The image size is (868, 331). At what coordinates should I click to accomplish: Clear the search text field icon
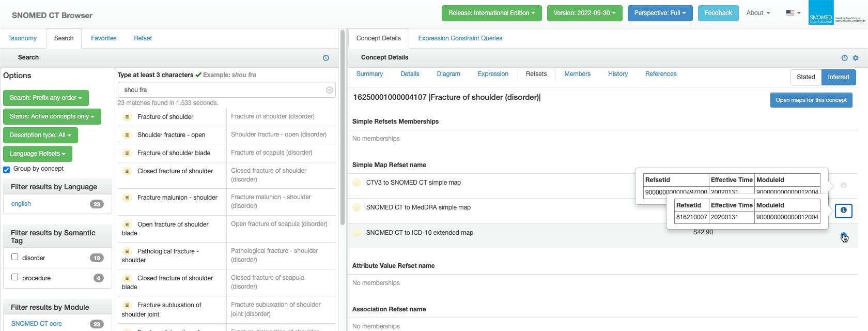[x=330, y=90]
